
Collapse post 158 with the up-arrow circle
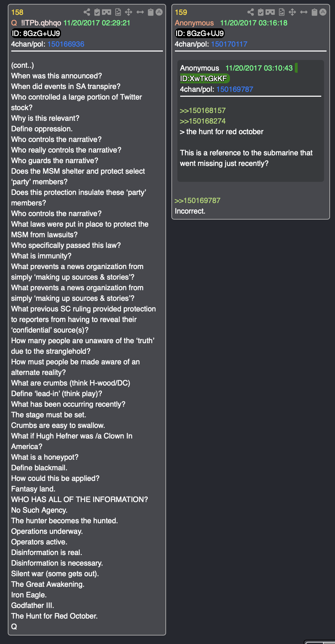(x=159, y=12)
